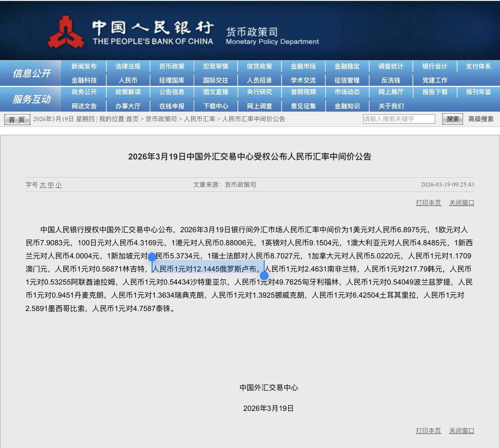This screenshot has width=500, height=448.
Task: Open the 货币政策 menu item
Action: [171, 66]
